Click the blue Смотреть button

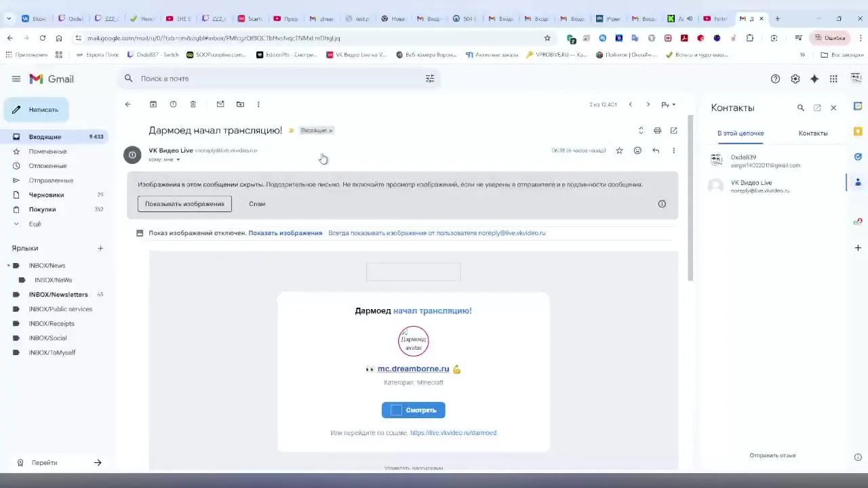414,410
